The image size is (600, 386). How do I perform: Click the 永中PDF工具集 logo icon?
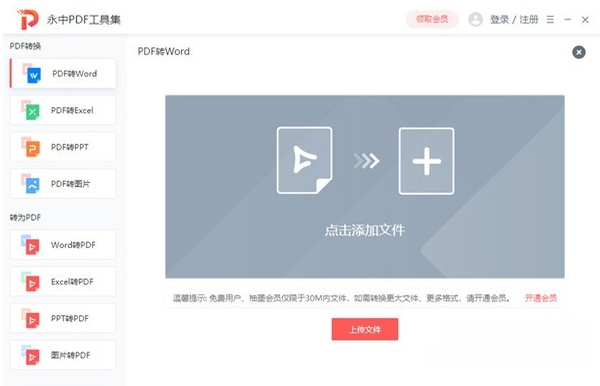(x=28, y=19)
